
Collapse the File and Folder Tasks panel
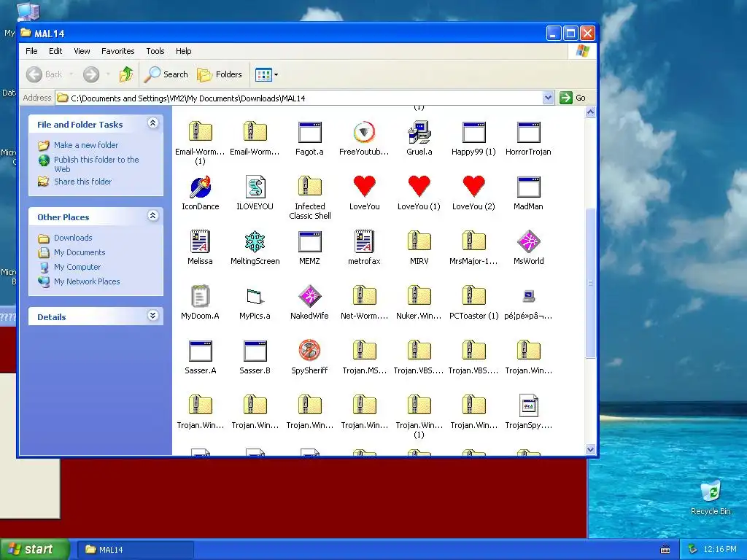point(153,123)
